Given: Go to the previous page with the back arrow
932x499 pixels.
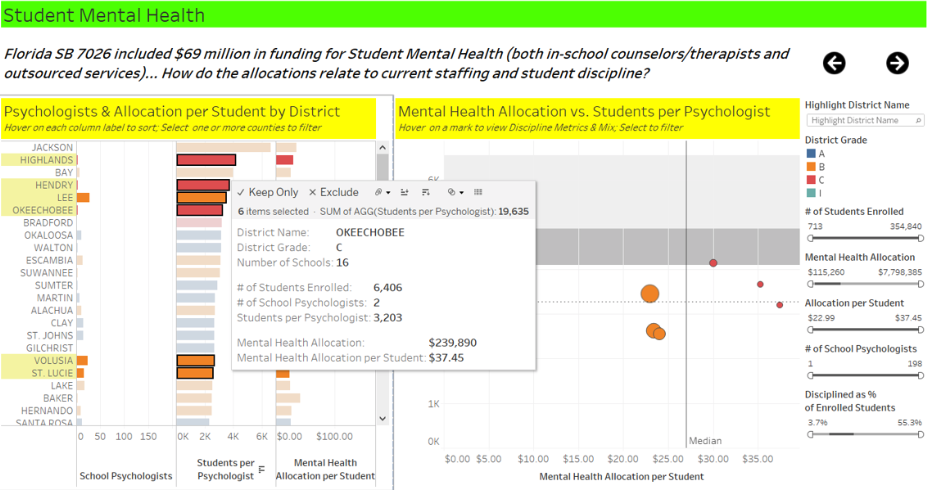Looking at the screenshot, I should pyautogui.click(x=834, y=62).
